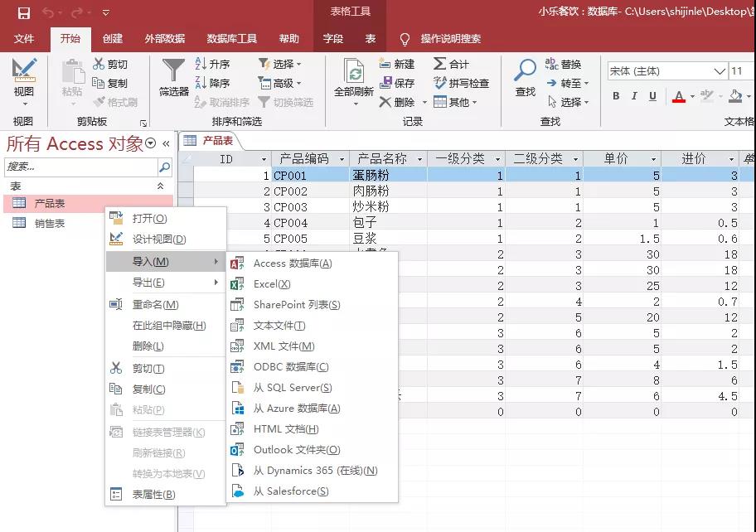Select 删除(L) in context menu

[x=166, y=346]
